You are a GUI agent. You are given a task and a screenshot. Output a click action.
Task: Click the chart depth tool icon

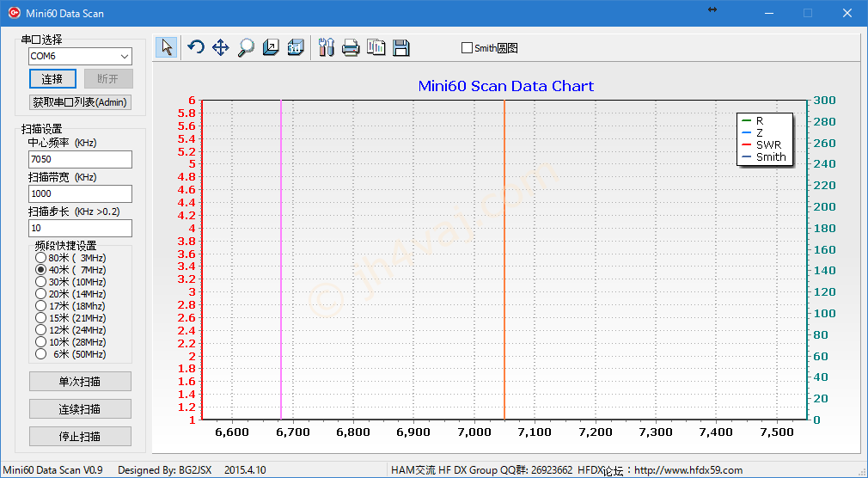[271, 47]
